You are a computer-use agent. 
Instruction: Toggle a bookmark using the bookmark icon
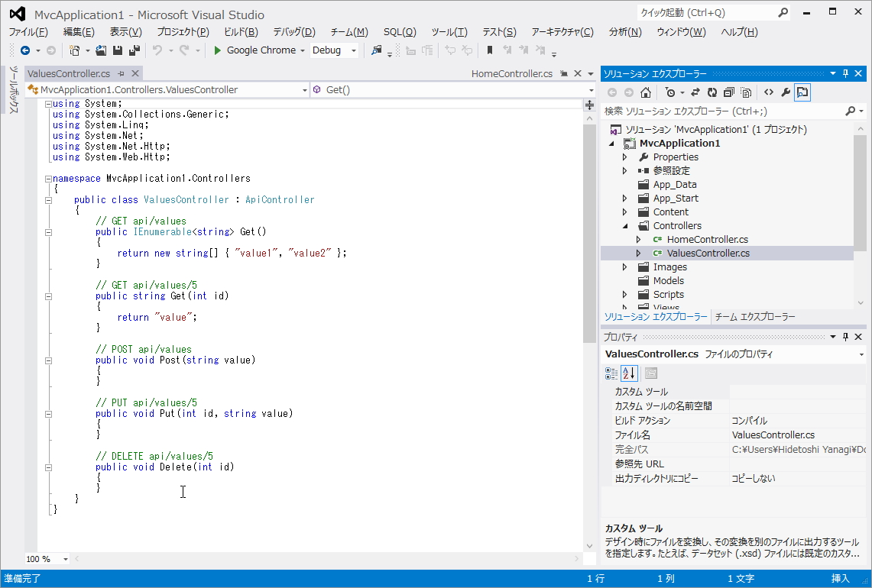[489, 50]
